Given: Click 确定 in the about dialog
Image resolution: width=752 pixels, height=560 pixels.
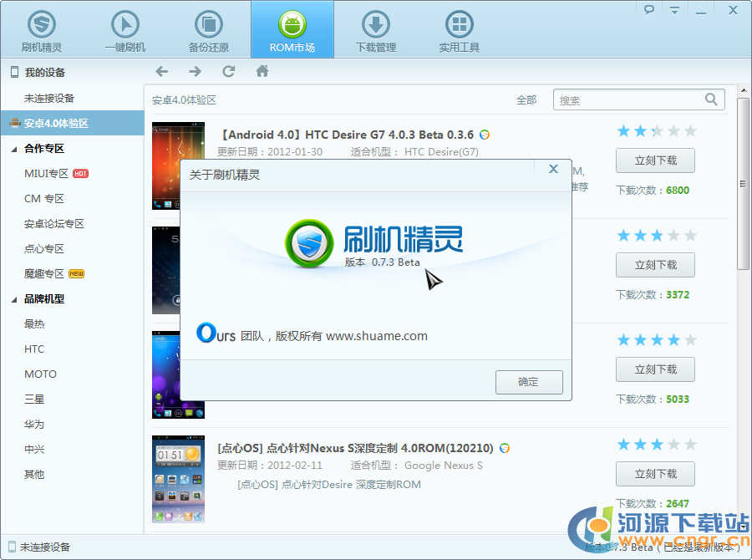Looking at the screenshot, I should coord(529,382).
